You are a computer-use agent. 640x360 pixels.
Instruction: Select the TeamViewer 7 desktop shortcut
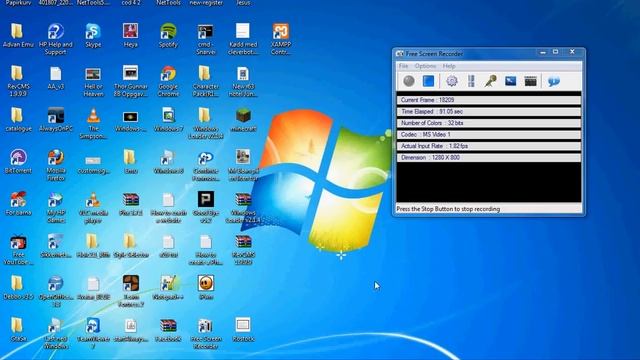(93, 333)
